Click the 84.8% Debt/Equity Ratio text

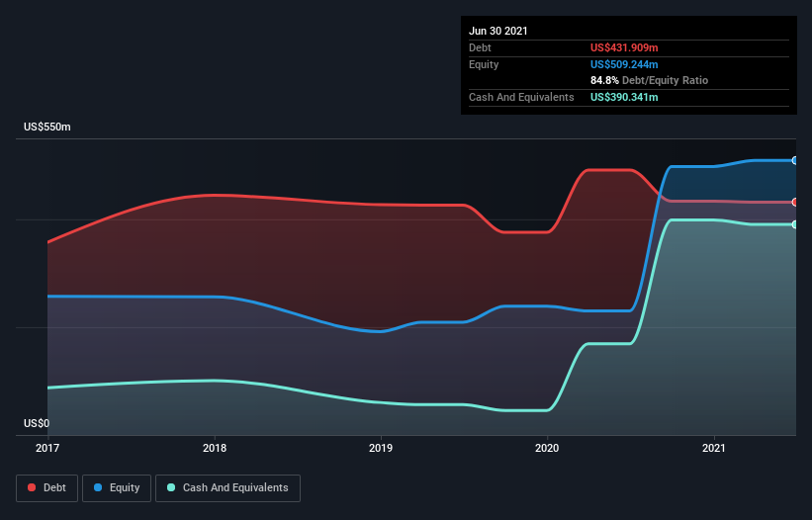coord(649,80)
